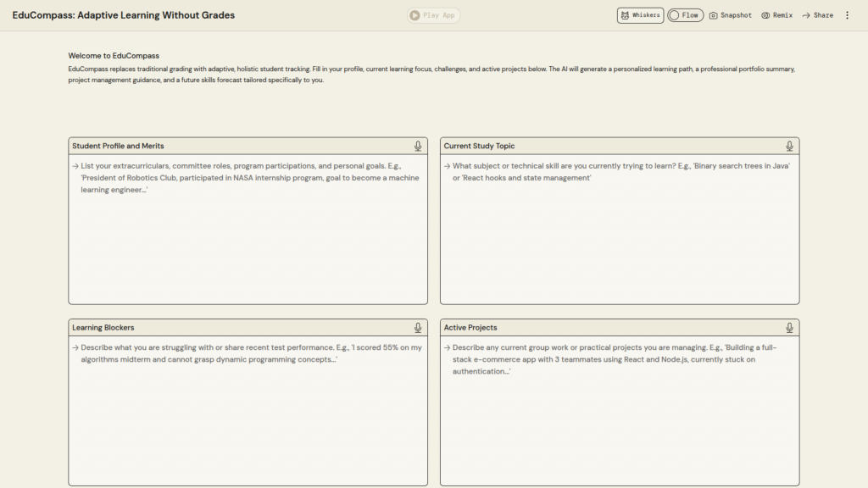Focus the Current Study Topic text field
The image size is (868, 488).
point(619,237)
